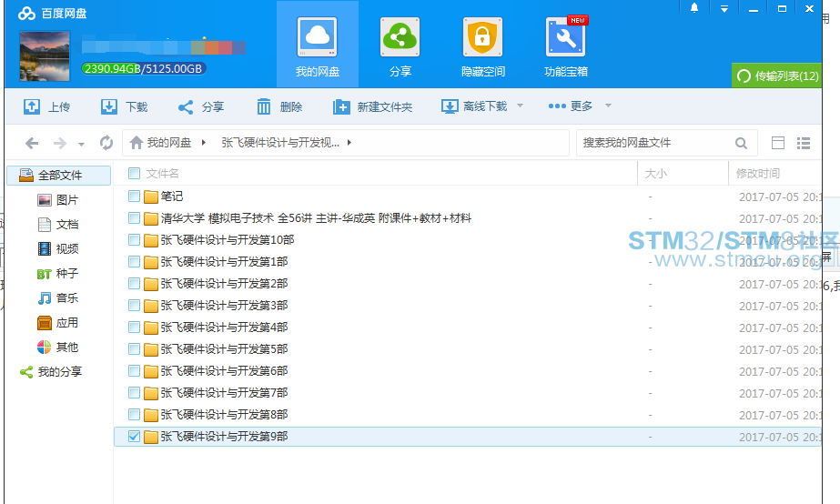Check the box for 张飞硬件设计与开发第3部
Viewport: 840px width, 504px height.
(134, 306)
